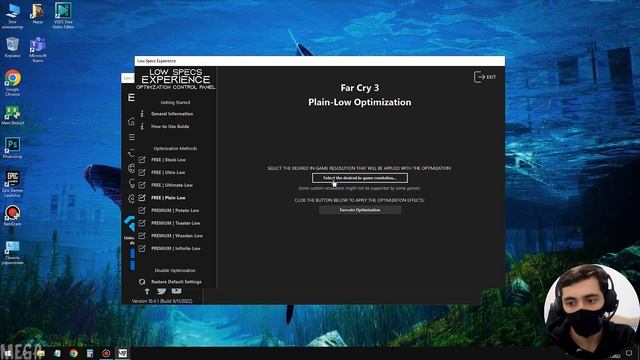
Task: Open Control Panel desktop shortcut
Action: (x=12, y=253)
